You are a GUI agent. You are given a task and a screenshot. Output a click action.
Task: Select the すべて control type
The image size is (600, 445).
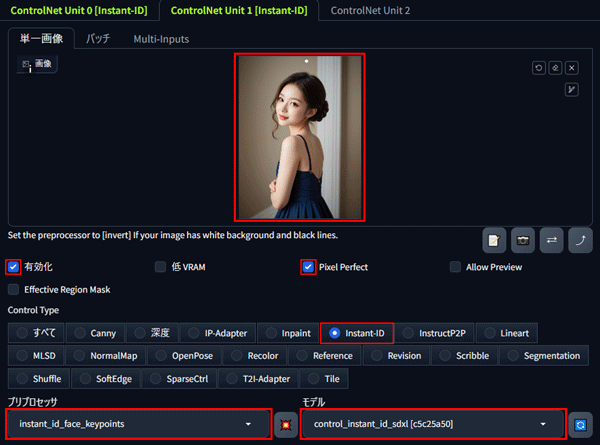36,333
